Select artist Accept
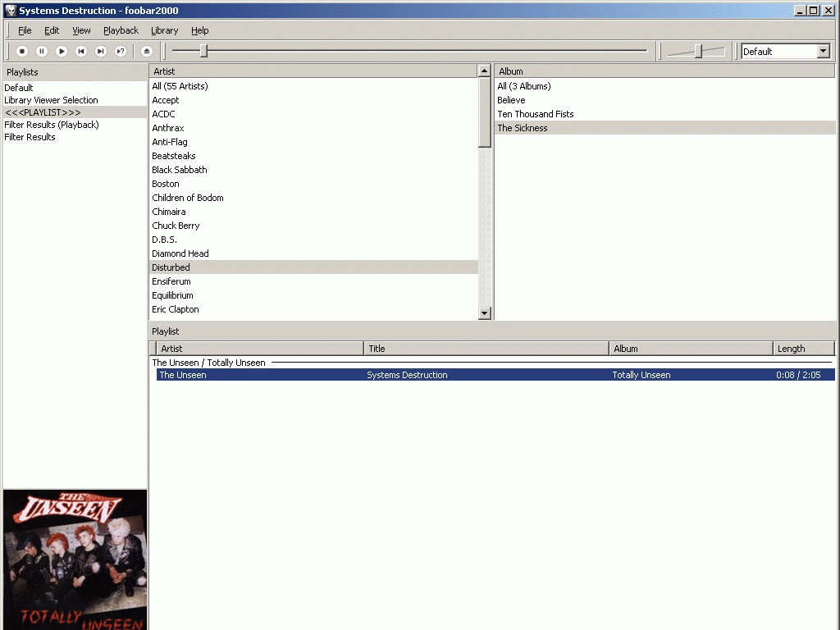 (313, 100)
